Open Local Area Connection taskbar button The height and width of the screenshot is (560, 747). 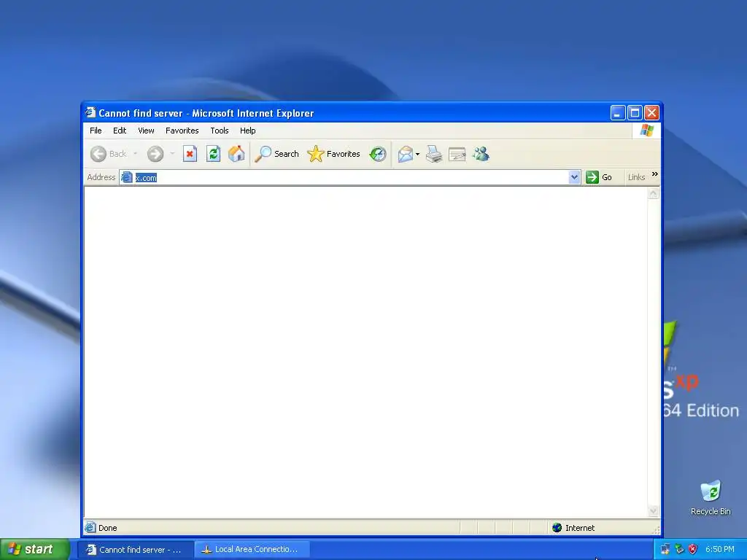(252, 550)
